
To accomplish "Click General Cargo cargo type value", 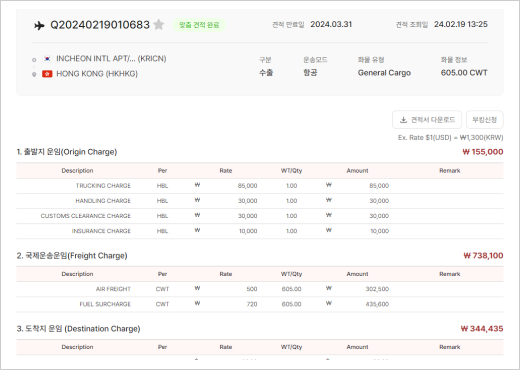I will pyautogui.click(x=384, y=73).
